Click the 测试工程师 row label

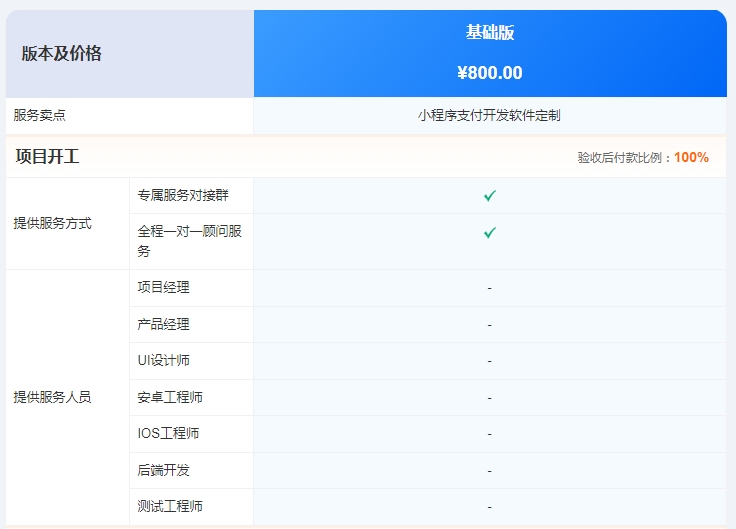(170, 506)
